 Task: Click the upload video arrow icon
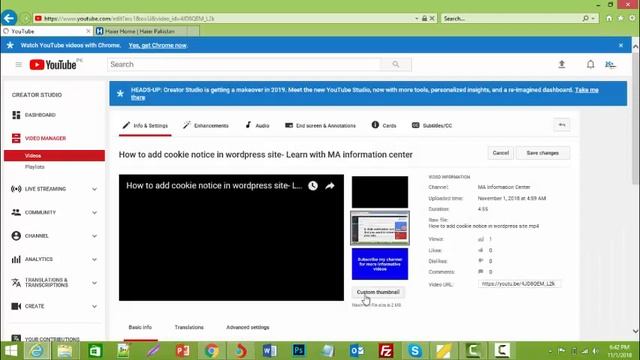[562, 64]
